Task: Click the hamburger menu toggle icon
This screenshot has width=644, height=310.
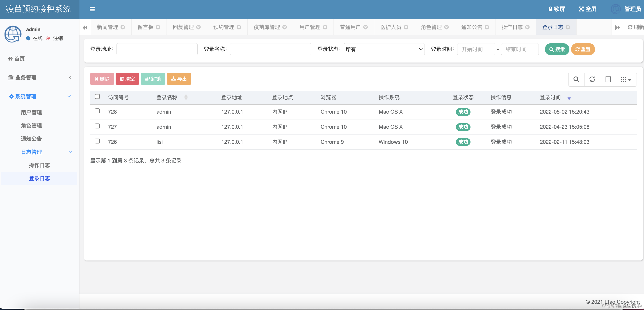Action: [x=92, y=9]
